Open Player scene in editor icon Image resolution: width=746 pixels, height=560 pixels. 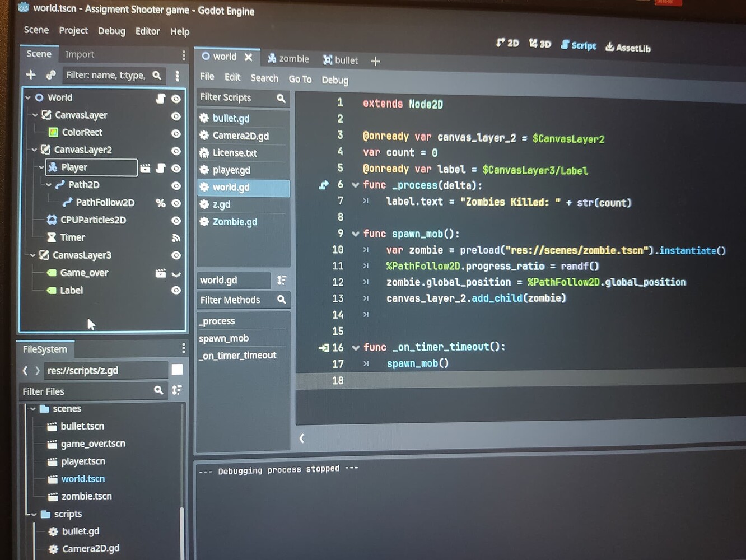[x=145, y=168]
